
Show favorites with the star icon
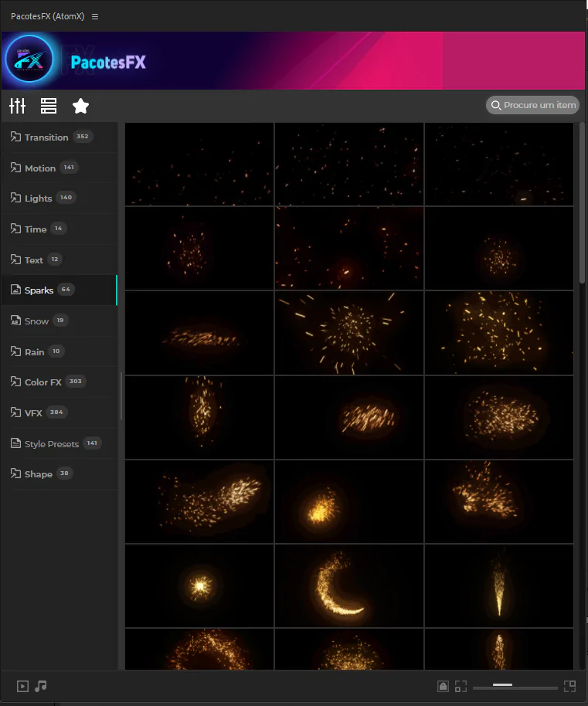(x=80, y=106)
